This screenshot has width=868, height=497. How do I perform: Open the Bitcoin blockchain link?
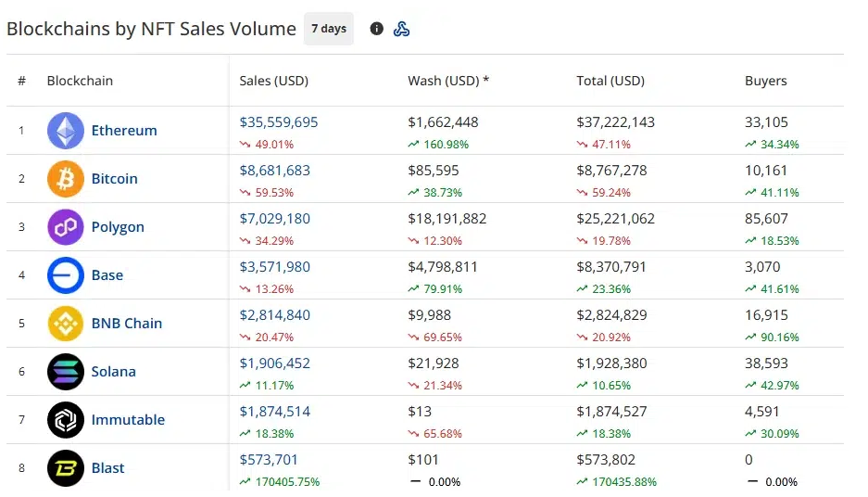(115, 179)
